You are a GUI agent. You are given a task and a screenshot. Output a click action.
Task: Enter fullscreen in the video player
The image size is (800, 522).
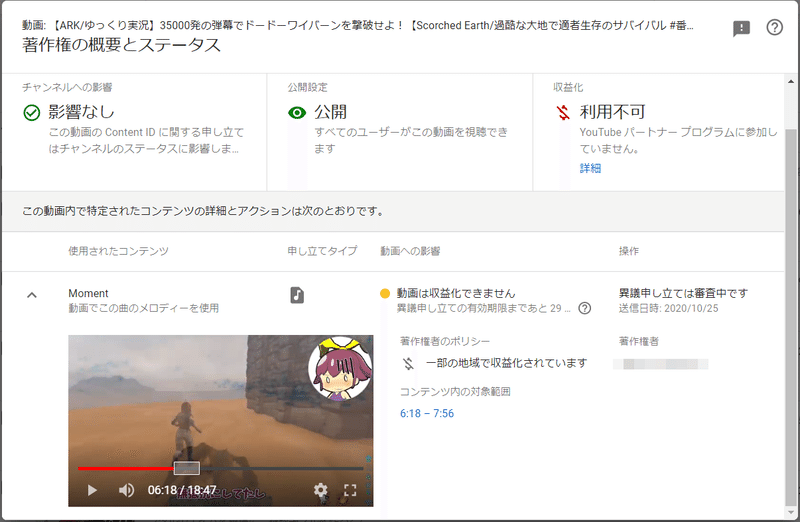tap(350, 490)
